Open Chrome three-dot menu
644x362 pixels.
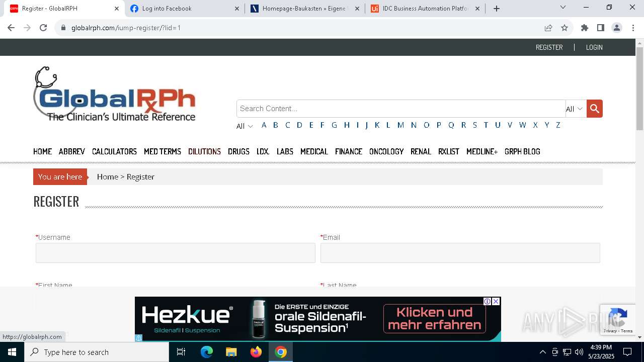632,28
